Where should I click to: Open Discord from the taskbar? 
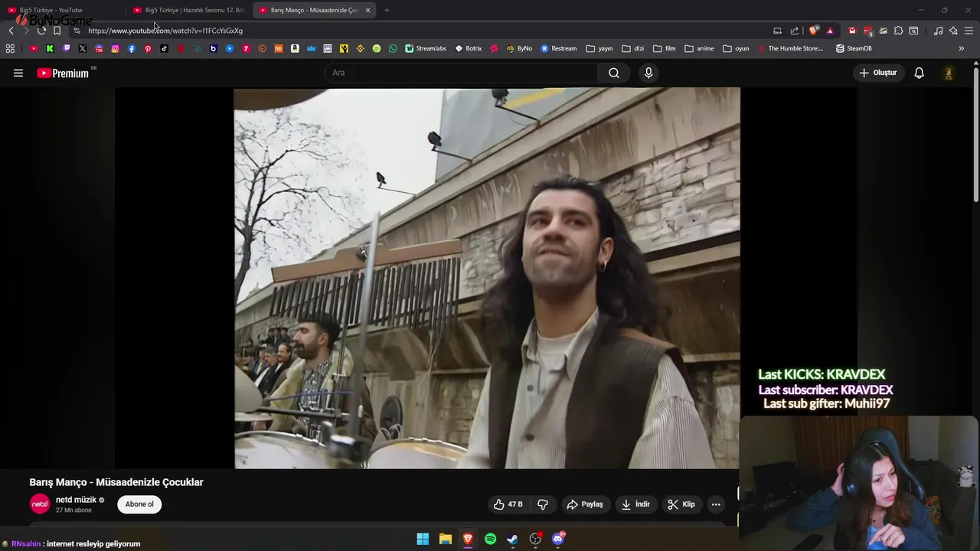coord(558,539)
